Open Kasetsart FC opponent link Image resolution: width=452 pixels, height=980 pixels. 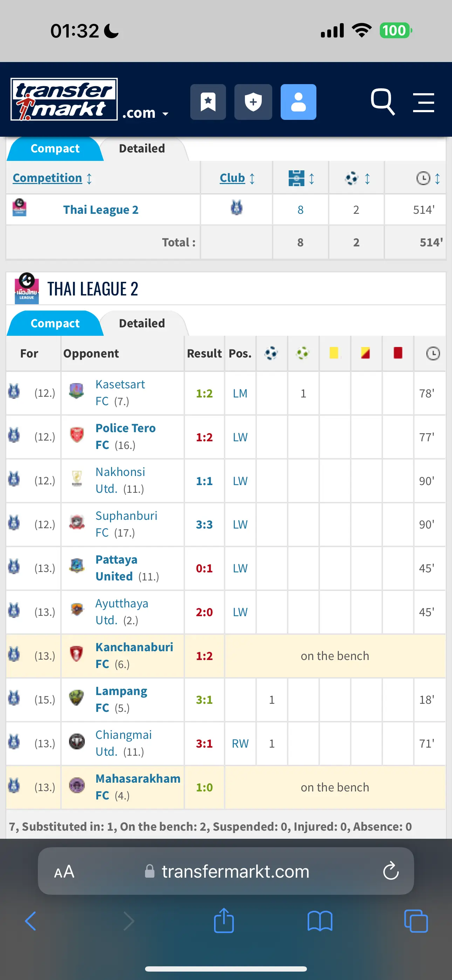(x=120, y=393)
